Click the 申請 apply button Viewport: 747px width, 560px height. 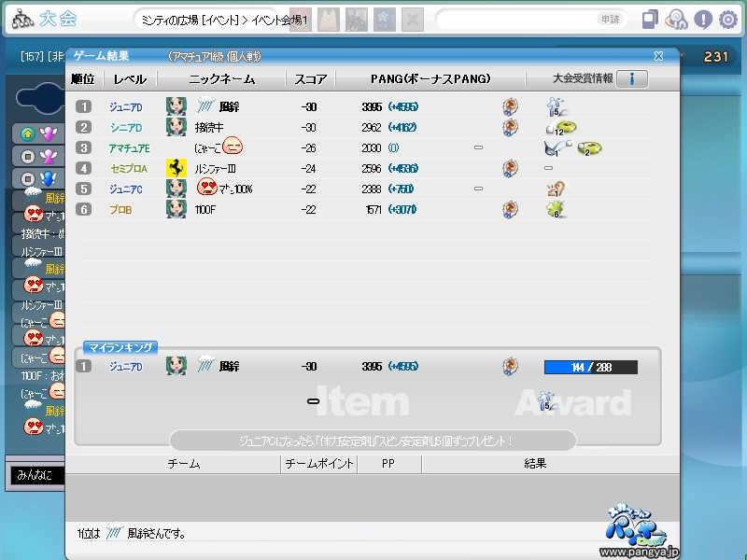(609, 19)
